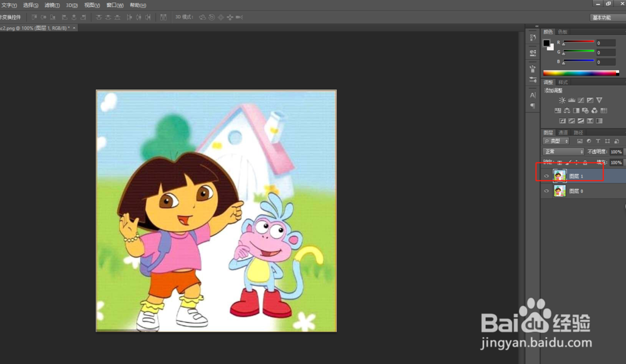The width and height of the screenshot is (626, 364).
Task: Toggle visibility of 图层 0
Action: [x=546, y=191]
